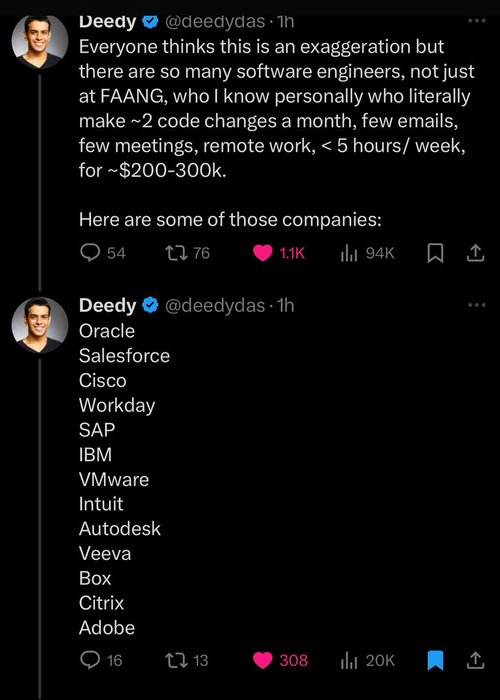Open the Deedy display name on second tweet
Screen dimensions: 500x700
(x=108, y=306)
